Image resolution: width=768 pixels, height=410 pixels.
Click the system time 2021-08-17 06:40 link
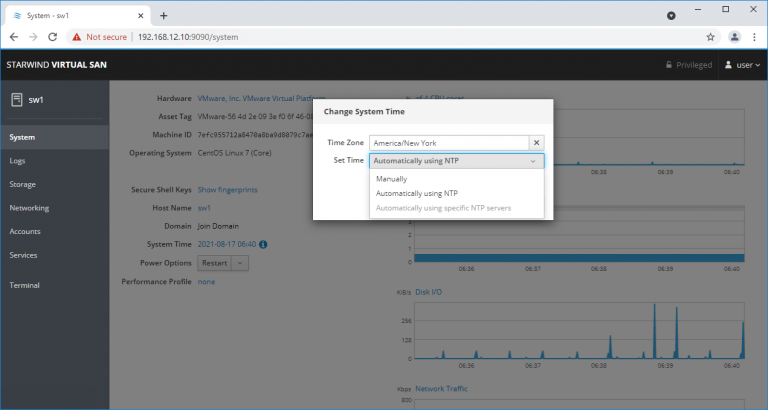pos(227,244)
